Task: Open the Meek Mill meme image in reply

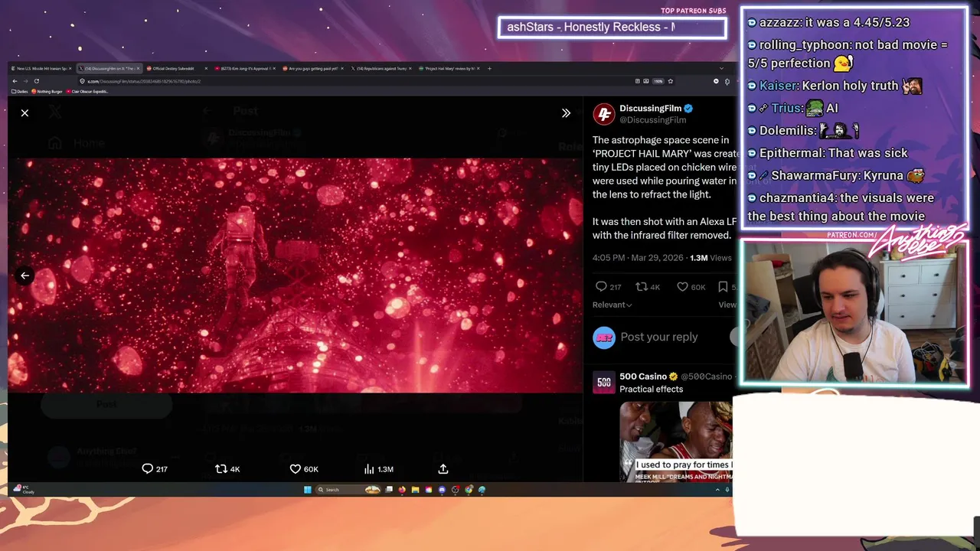Action: pyautogui.click(x=676, y=442)
